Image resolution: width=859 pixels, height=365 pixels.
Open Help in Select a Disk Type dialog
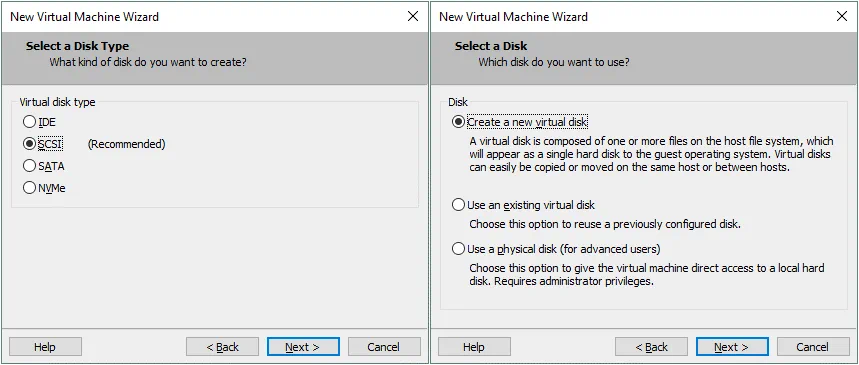(45, 347)
